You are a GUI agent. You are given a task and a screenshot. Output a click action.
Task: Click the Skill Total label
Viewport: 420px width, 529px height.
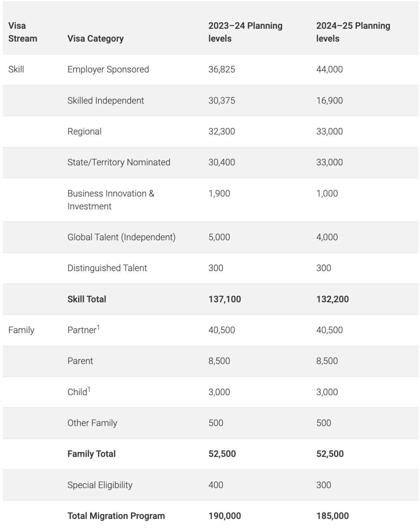(87, 299)
